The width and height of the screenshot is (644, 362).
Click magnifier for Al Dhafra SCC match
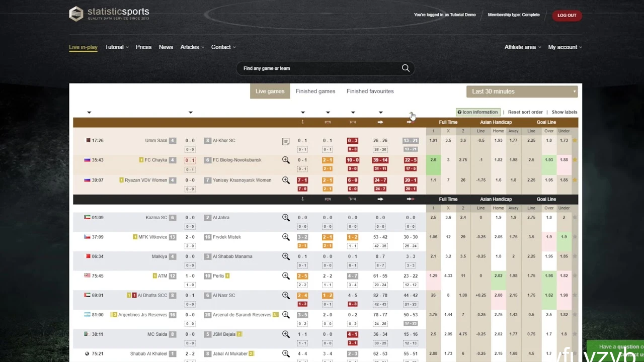[x=286, y=295]
